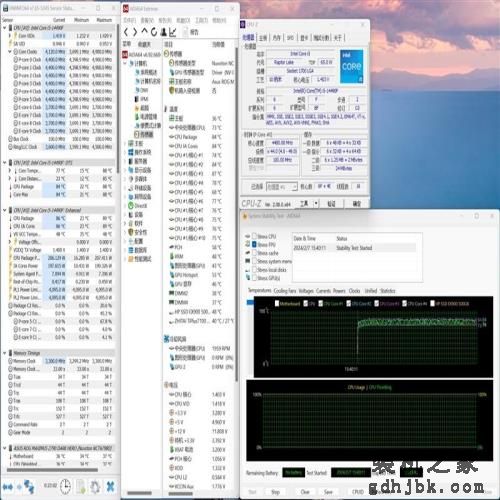Click the Save button in Stability Test

pos(328,492)
